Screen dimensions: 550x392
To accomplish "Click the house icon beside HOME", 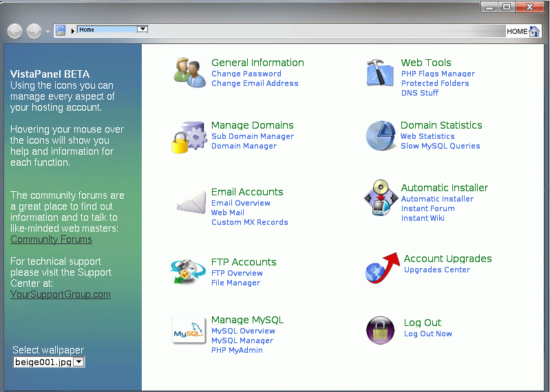I will click(x=534, y=32).
